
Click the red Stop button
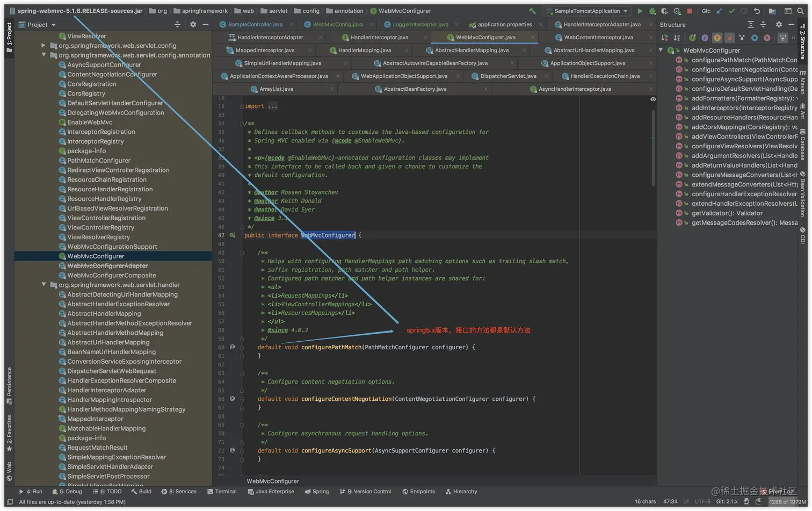point(690,11)
